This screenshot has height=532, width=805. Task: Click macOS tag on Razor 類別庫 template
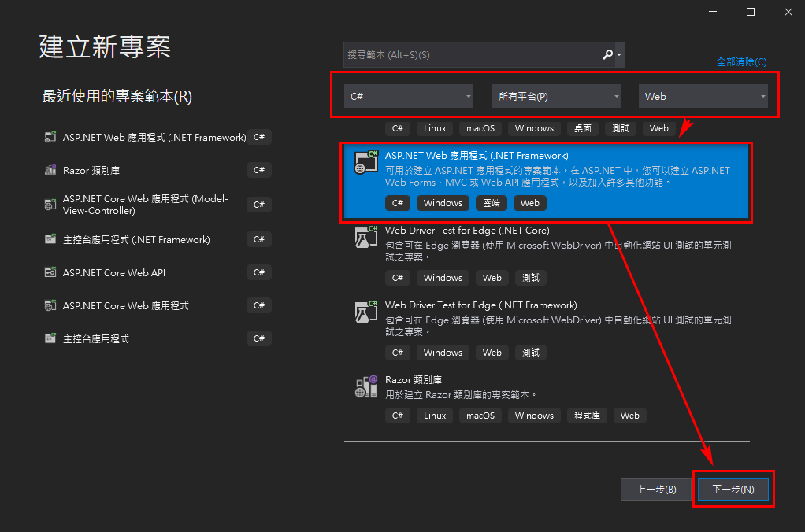tap(480, 416)
